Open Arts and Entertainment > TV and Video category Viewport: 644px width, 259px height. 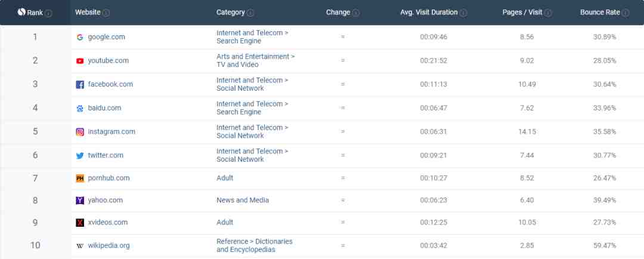[255, 60]
